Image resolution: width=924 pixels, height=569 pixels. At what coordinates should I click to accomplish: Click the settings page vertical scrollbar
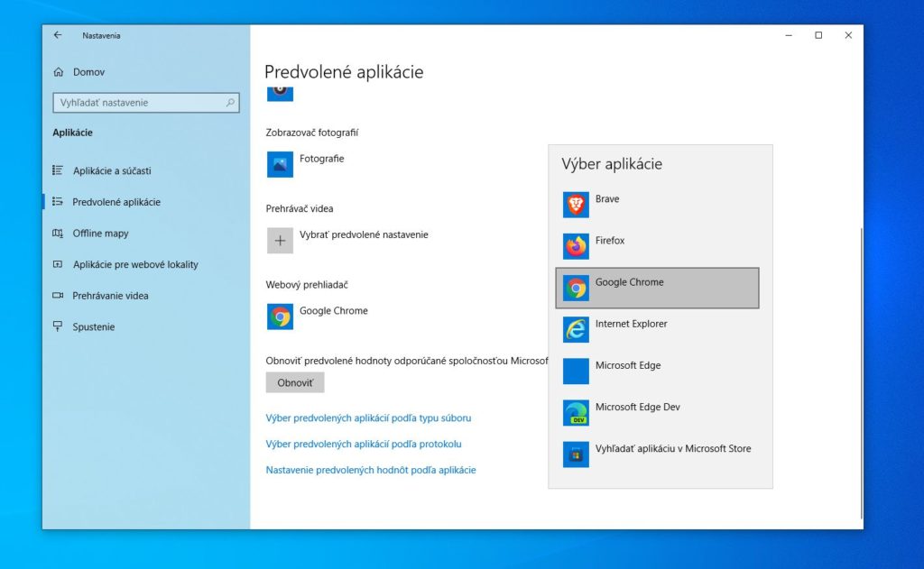click(861, 373)
